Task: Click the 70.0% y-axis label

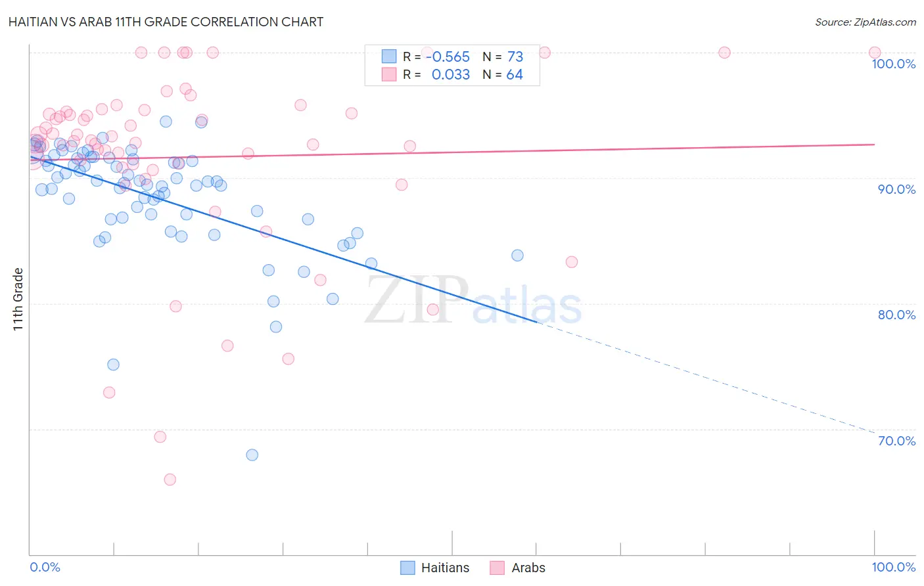Action: click(x=896, y=441)
